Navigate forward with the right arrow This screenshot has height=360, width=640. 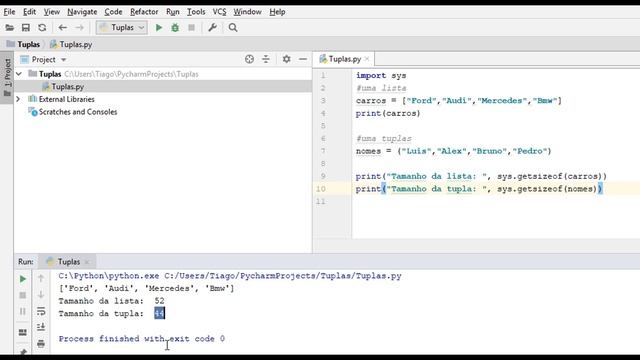pos(80,28)
